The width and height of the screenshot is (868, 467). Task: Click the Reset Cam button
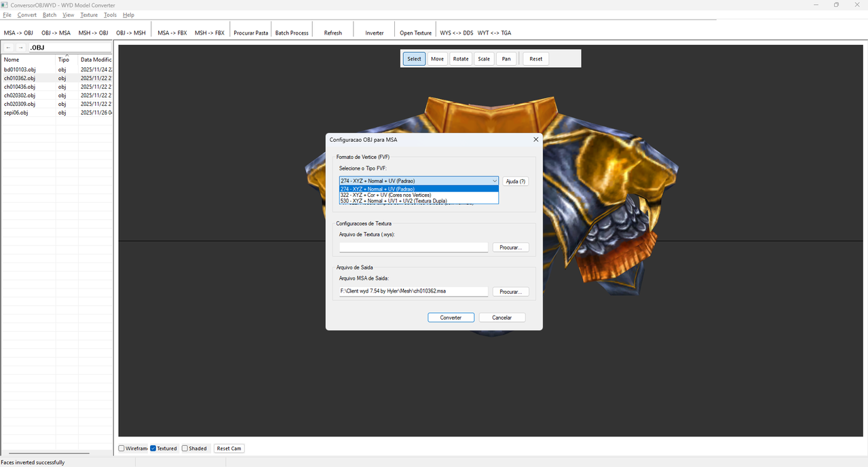(229, 448)
